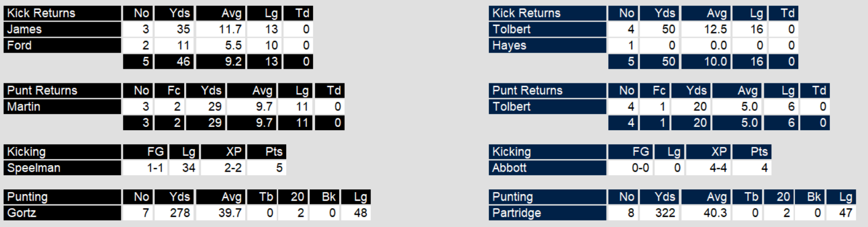Select Ford in the Kick Returns table
The height and width of the screenshot is (227, 868).
click(19, 45)
